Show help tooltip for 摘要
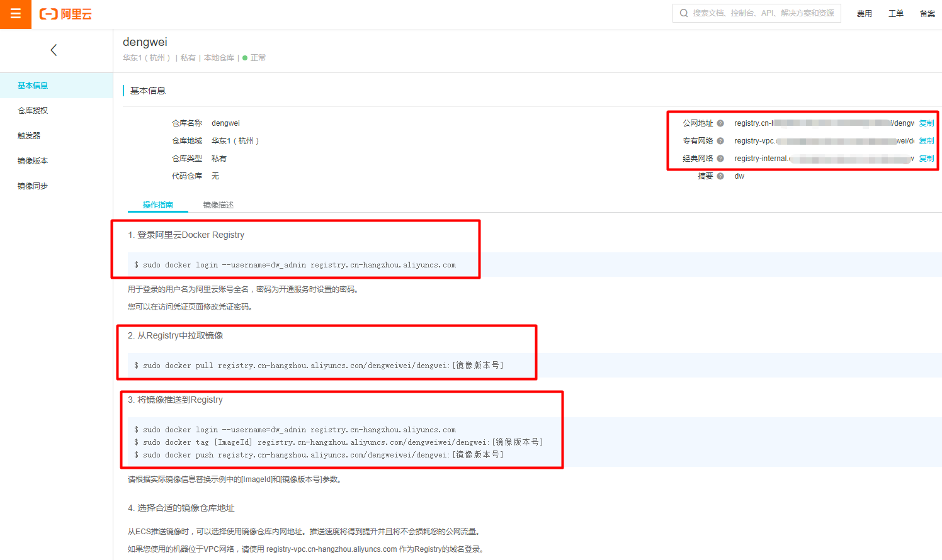The width and height of the screenshot is (942, 560). 720,176
